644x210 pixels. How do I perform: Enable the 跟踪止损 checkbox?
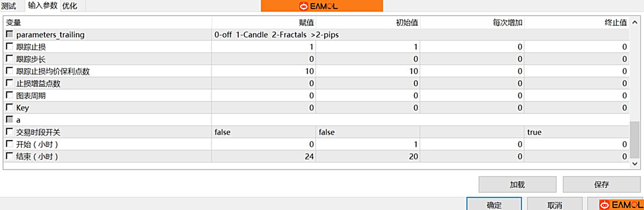click(x=9, y=47)
